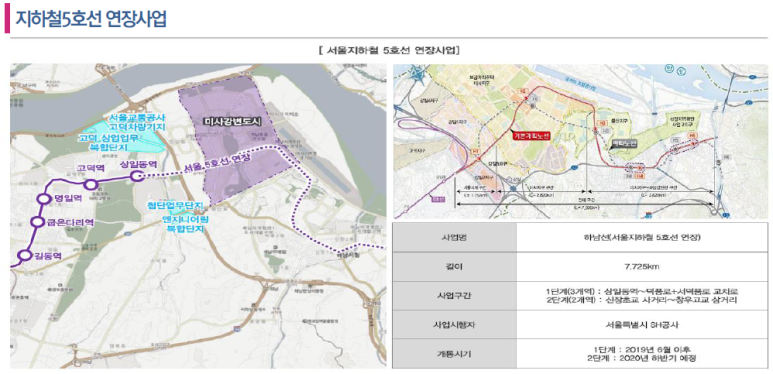Image resolution: width=773 pixels, height=374 pixels.
Task: Click the 굽은다리역 station name
Action: coord(70,222)
